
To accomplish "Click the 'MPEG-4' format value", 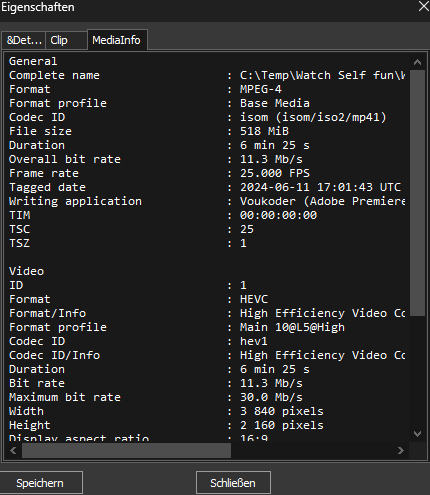I will [261, 89].
